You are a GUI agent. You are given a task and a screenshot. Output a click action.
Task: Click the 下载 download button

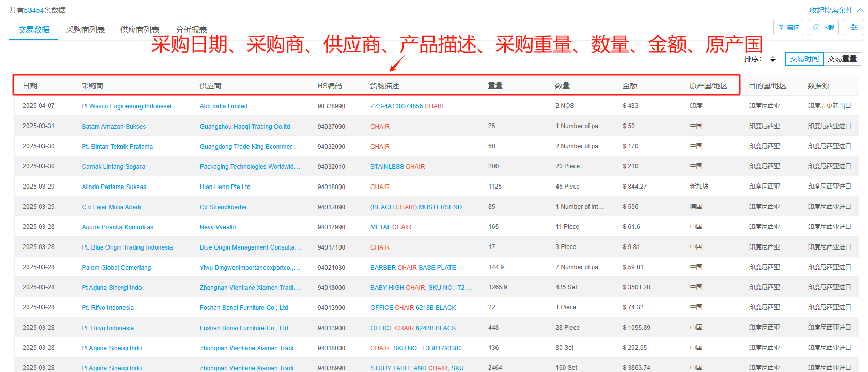(824, 27)
